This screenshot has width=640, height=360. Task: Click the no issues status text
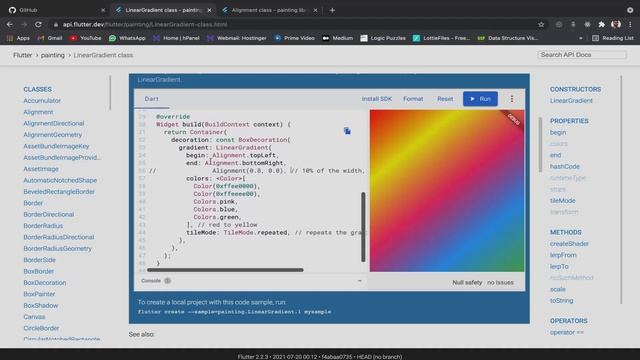[500, 282]
